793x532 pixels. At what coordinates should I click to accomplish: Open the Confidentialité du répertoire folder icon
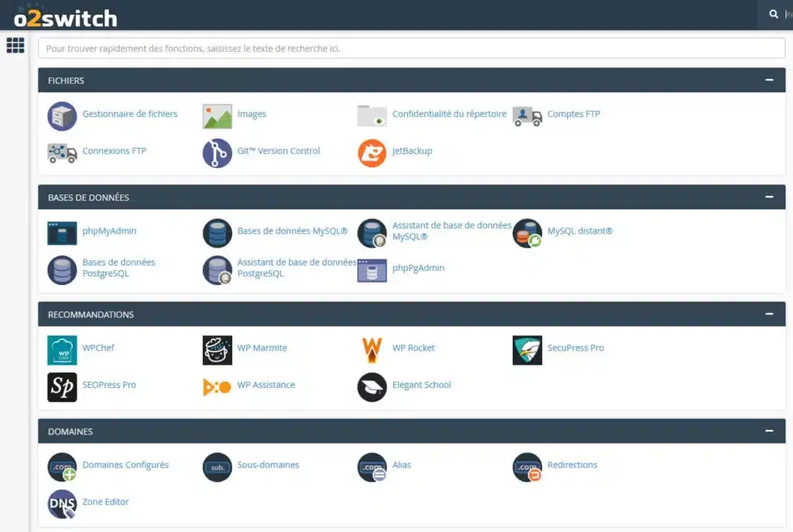[x=372, y=116]
